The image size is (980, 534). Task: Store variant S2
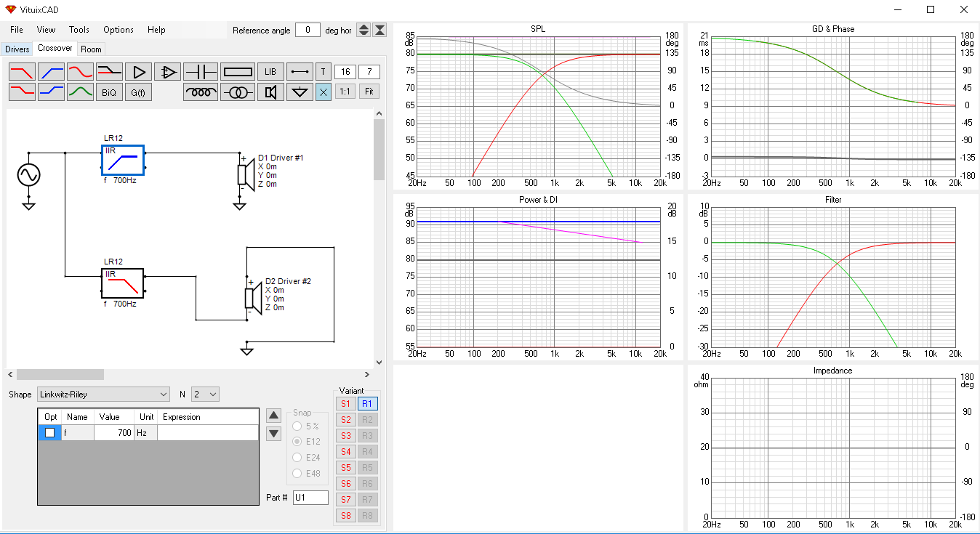point(345,419)
